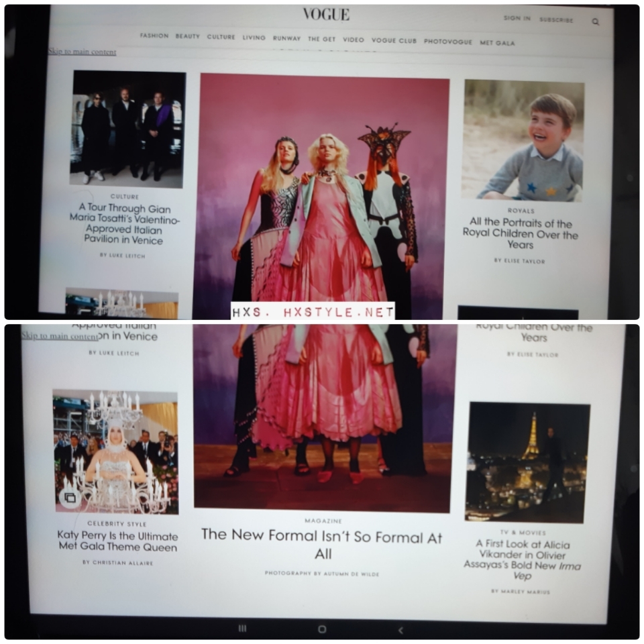Open the Vogue Club menu item
The height and width of the screenshot is (644, 644).
click(x=394, y=40)
